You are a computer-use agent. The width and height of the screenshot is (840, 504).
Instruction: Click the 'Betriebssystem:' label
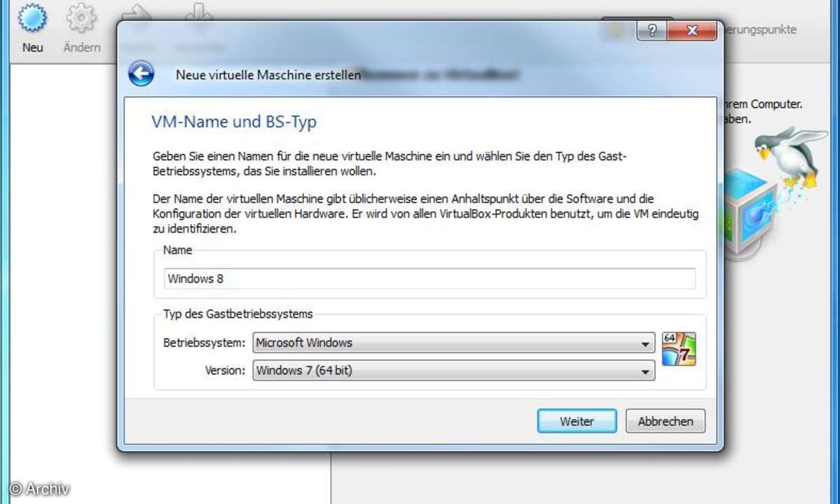pos(204,343)
